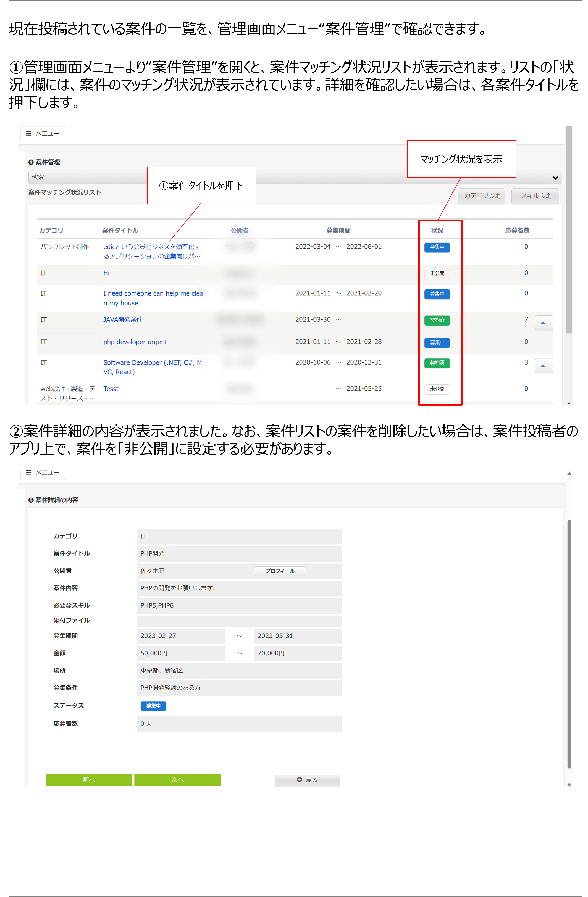
Task: Click the 契約済 badge for JAVA開発案件
Action: (x=437, y=320)
